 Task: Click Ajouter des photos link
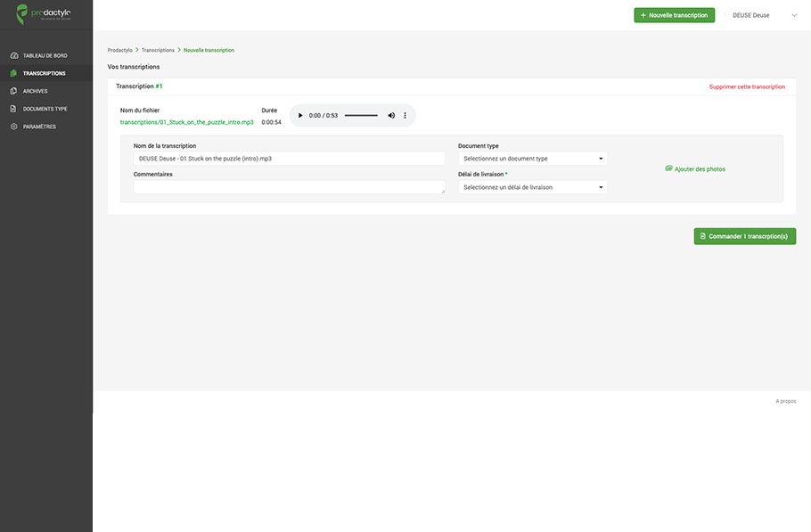[695, 168]
